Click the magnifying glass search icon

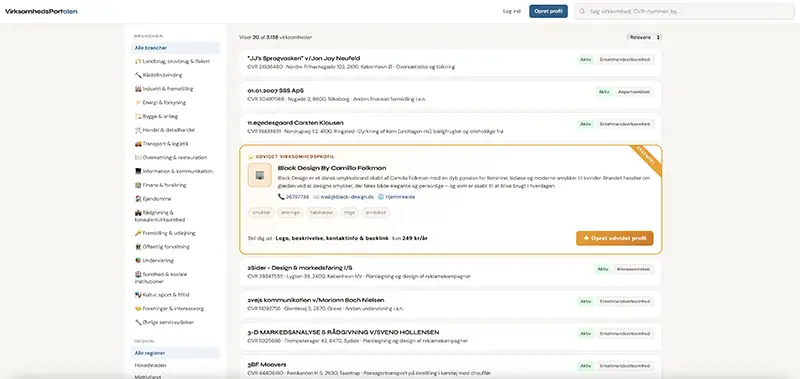(x=582, y=11)
